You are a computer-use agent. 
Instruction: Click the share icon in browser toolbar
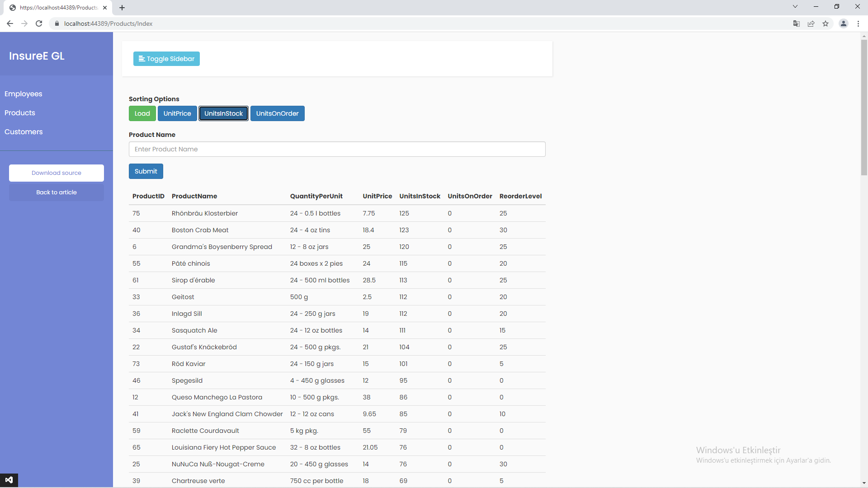[811, 23]
